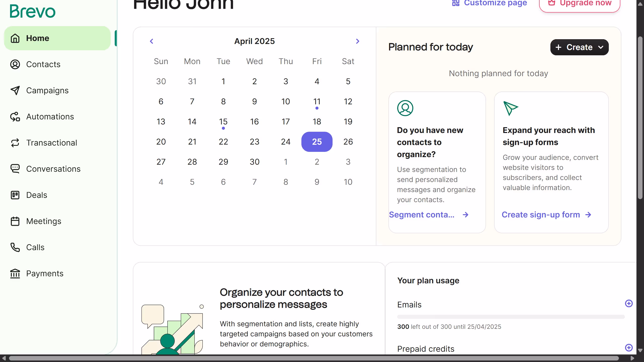
Task: Open the Payments menu item
Action: click(45, 274)
